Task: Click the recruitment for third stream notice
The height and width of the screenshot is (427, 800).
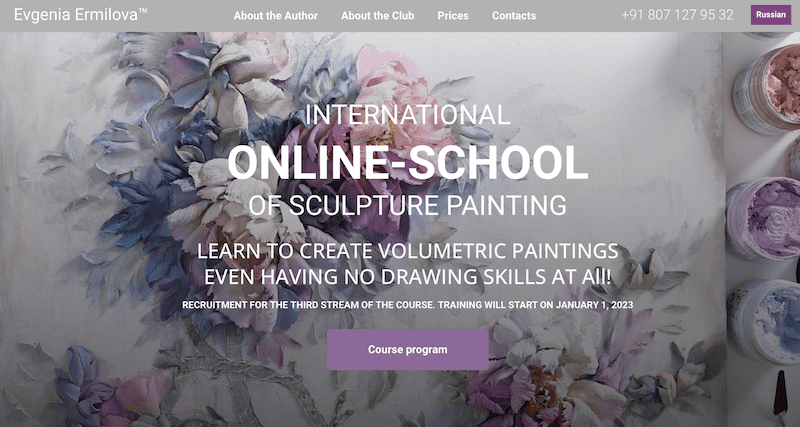Action: coord(408,305)
